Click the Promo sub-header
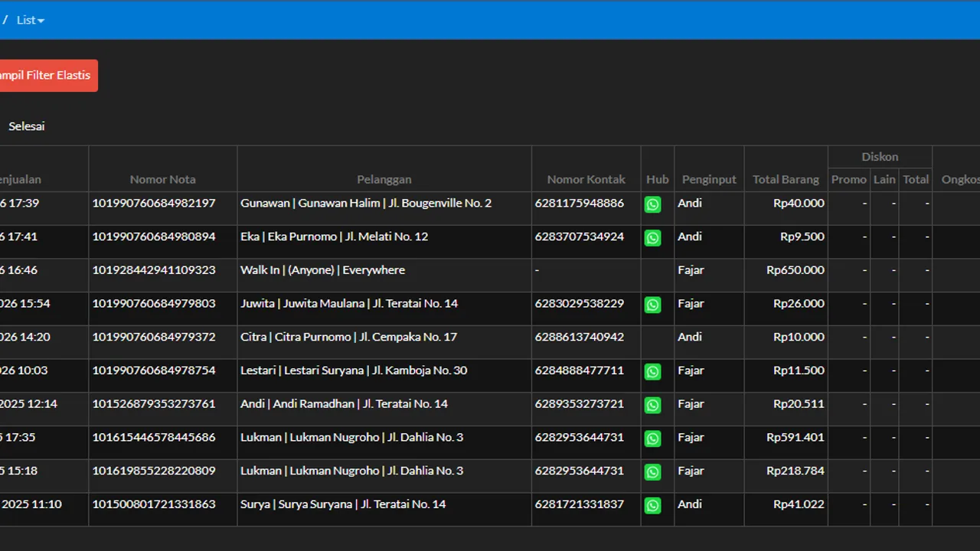 pos(849,179)
